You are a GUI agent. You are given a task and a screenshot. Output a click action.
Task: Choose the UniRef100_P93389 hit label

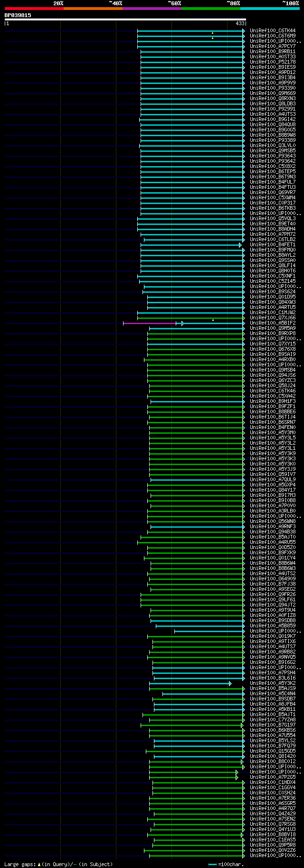[273, 140]
